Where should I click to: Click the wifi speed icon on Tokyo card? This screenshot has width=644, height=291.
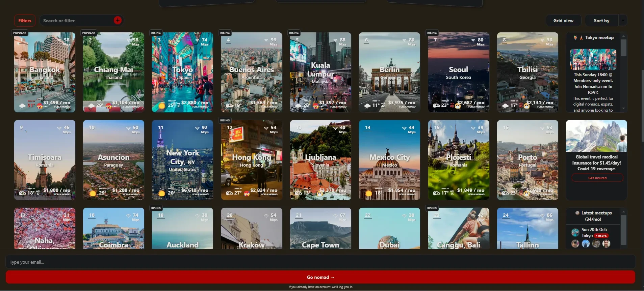pyautogui.click(x=197, y=40)
